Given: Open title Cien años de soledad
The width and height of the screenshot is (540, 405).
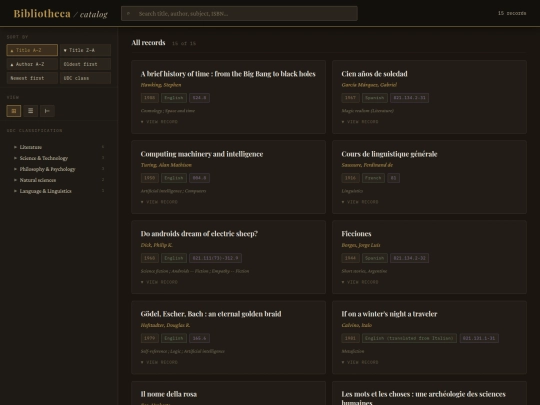Looking at the screenshot, I should pyautogui.click(x=374, y=74).
